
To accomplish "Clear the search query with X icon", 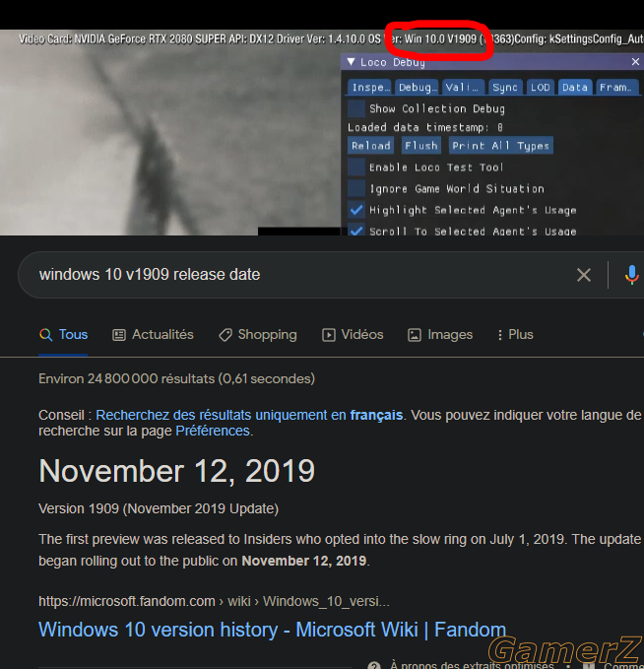I will tap(583, 275).
